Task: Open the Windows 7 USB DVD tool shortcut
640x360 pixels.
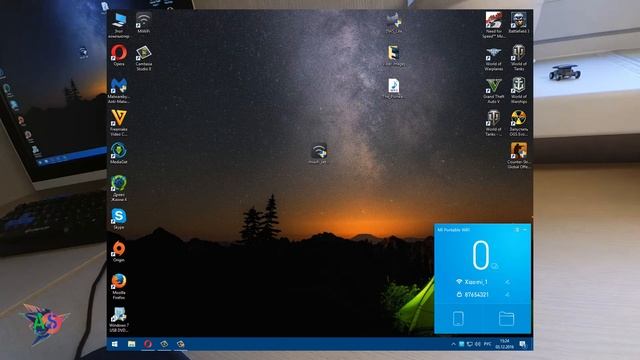Action: click(x=119, y=319)
